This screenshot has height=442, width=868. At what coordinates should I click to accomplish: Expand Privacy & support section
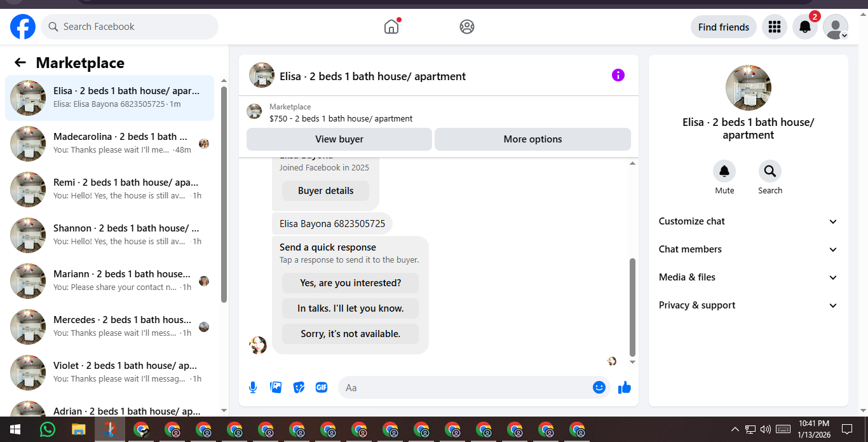[x=748, y=305]
